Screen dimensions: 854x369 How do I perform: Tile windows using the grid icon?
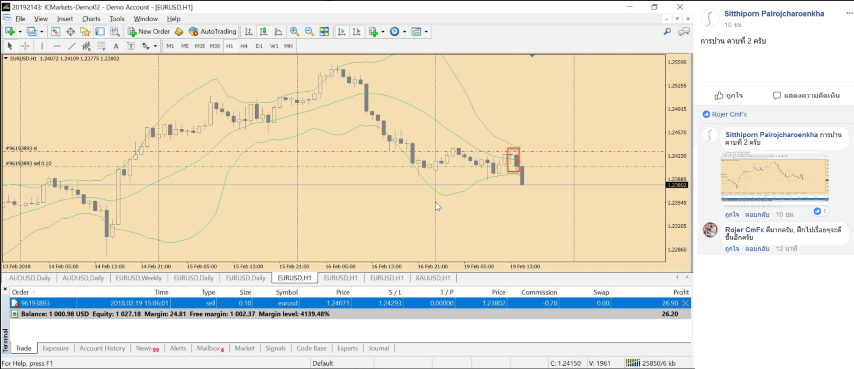coord(324,32)
